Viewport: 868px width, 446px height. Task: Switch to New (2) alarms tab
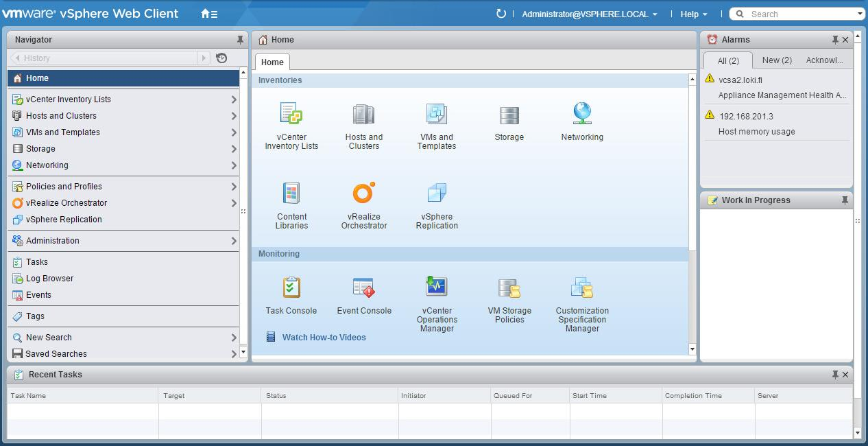777,60
